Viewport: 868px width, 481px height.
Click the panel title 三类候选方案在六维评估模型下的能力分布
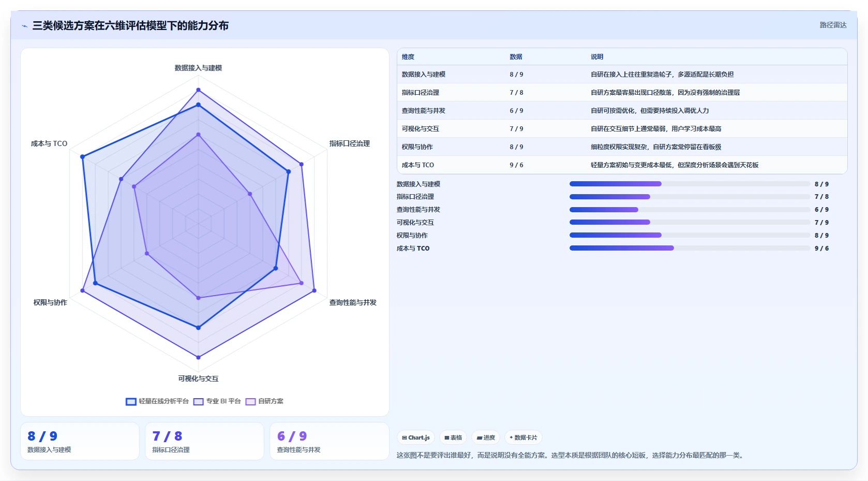[130, 25]
